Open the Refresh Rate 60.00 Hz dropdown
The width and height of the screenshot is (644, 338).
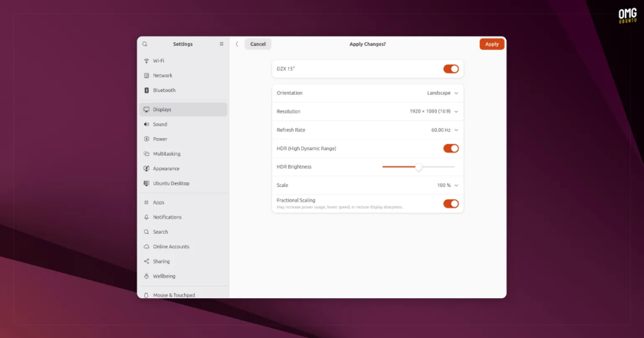445,130
